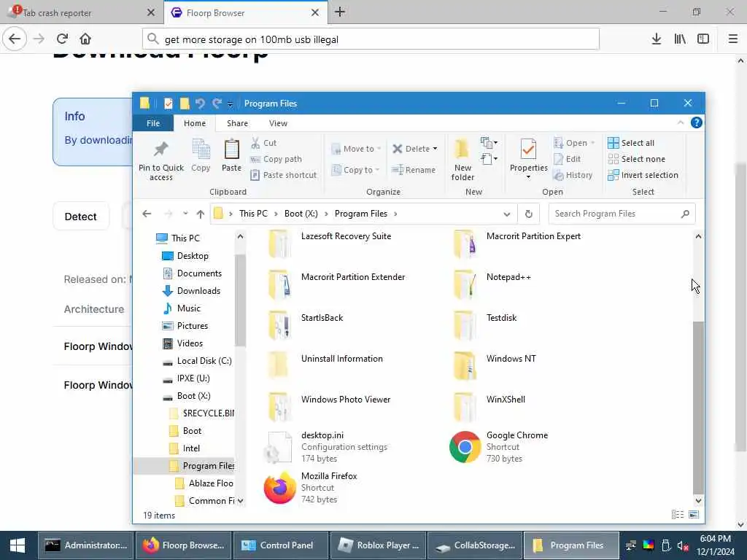The image size is (747, 560).
Task: Click Explorer back navigation arrow
Action: (x=147, y=214)
